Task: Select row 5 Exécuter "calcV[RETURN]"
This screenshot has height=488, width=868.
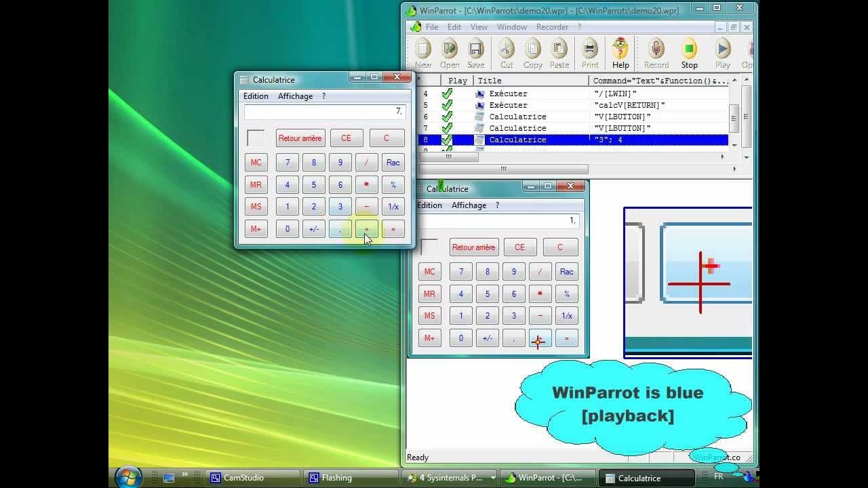Action: [x=574, y=105]
